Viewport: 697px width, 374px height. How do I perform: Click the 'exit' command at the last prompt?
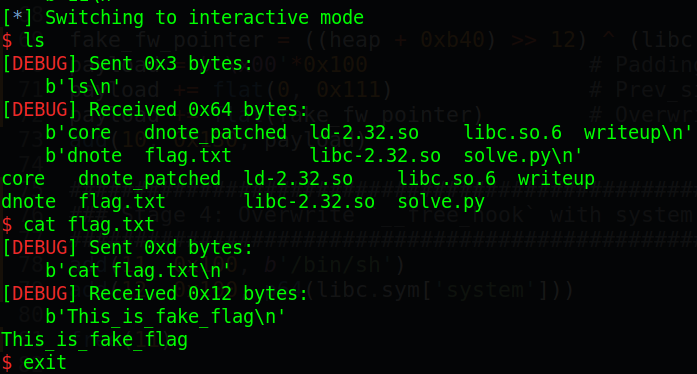point(45,363)
